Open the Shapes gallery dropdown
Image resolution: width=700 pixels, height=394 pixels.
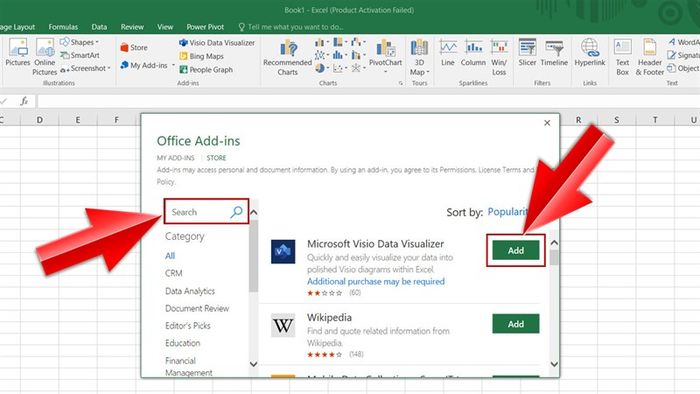click(x=80, y=42)
